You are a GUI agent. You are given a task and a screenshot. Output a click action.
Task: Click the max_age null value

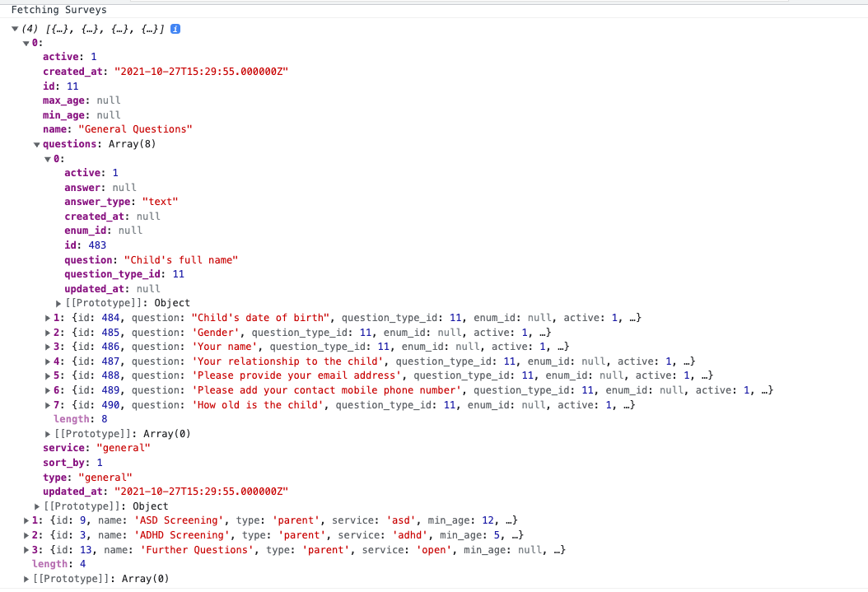point(109,100)
